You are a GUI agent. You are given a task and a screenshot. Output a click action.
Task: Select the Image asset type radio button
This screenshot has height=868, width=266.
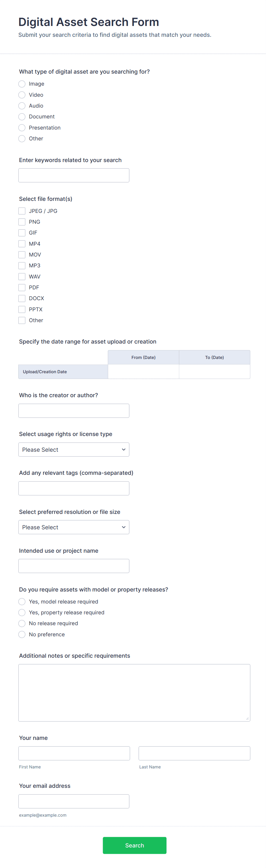pos(22,84)
